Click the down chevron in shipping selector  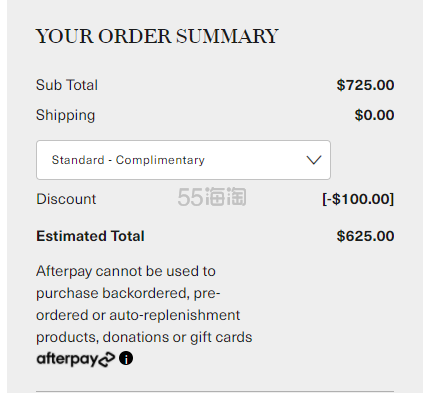click(314, 160)
